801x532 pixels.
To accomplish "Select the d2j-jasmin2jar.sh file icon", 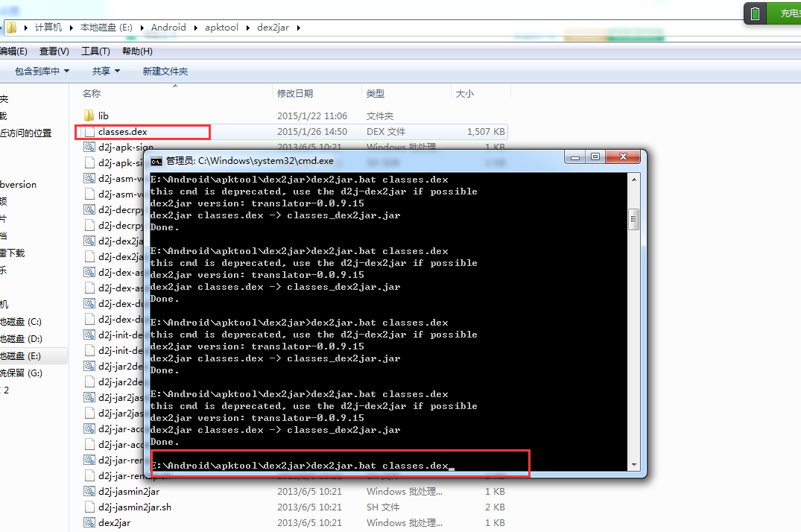I will click(x=89, y=507).
